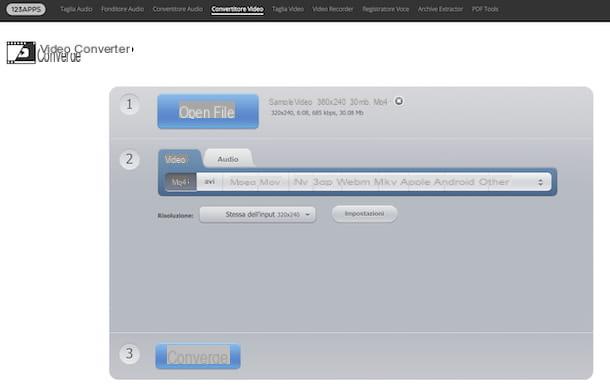The width and height of the screenshot is (610, 392).
Task: Start conversion with the Convert button
Action: point(198,356)
